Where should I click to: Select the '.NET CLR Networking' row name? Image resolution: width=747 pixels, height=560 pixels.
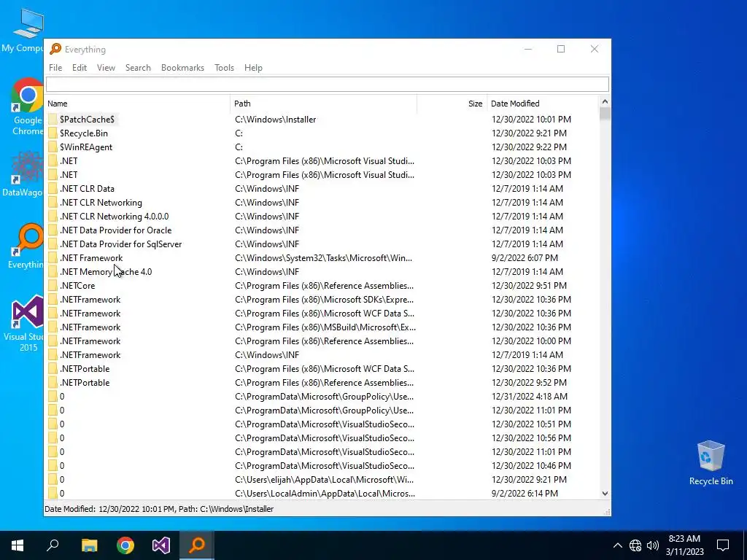(101, 203)
